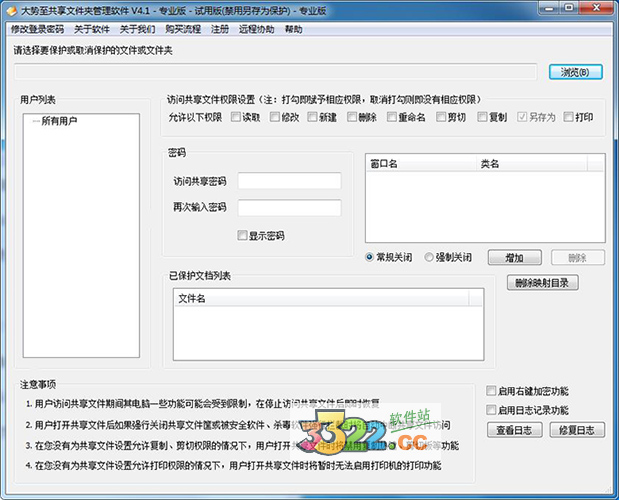The width and height of the screenshot is (619, 500).
Task: Enable the 读取 permission checkbox
Action: (x=236, y=117)
